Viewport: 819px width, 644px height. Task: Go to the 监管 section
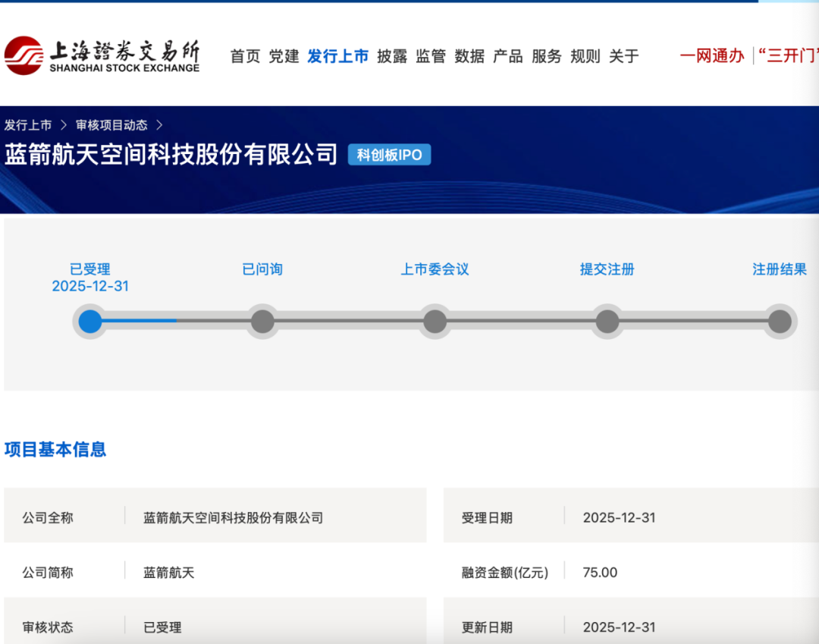tap(431, 56)
